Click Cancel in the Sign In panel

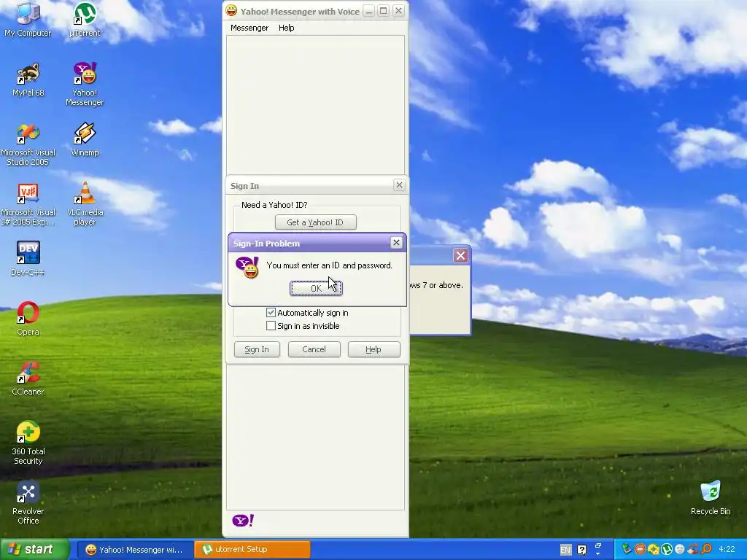coord(314,349)
